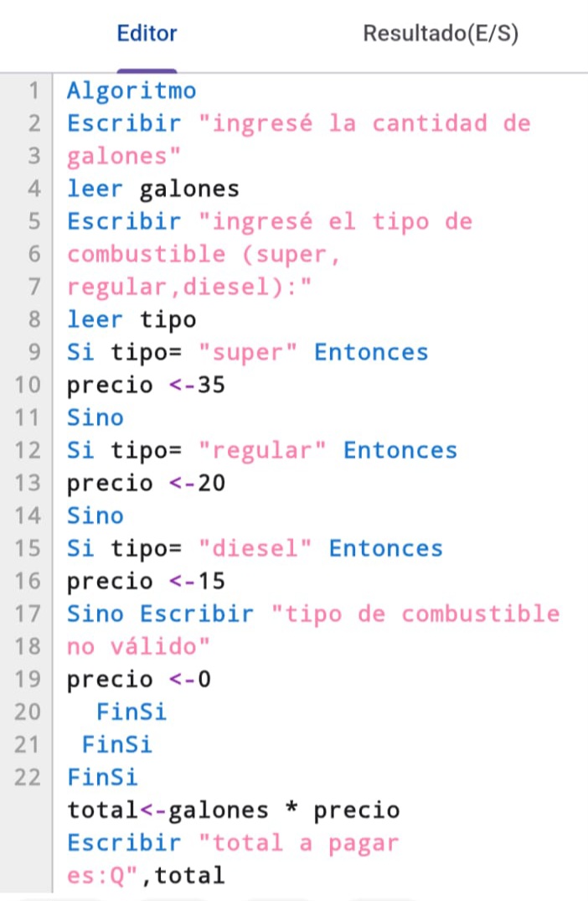The height and width of the screenshot is (901, 588).
Task: Click the "no válido" string text
Action: [x=138, y=647]
